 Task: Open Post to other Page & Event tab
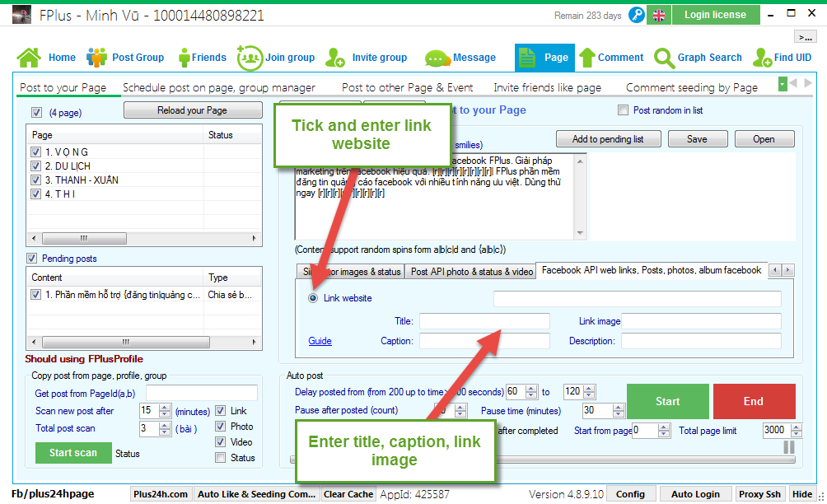tap(407, 87)
